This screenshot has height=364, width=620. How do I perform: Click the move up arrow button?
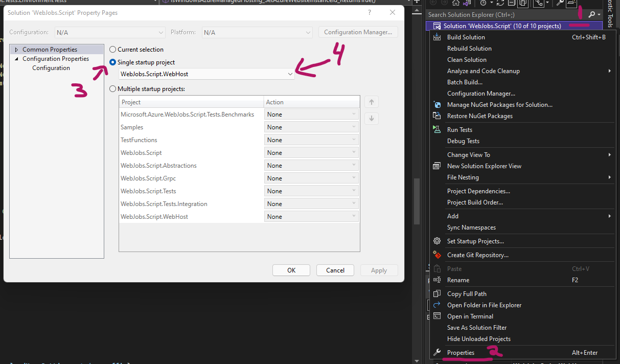point(372,102)
